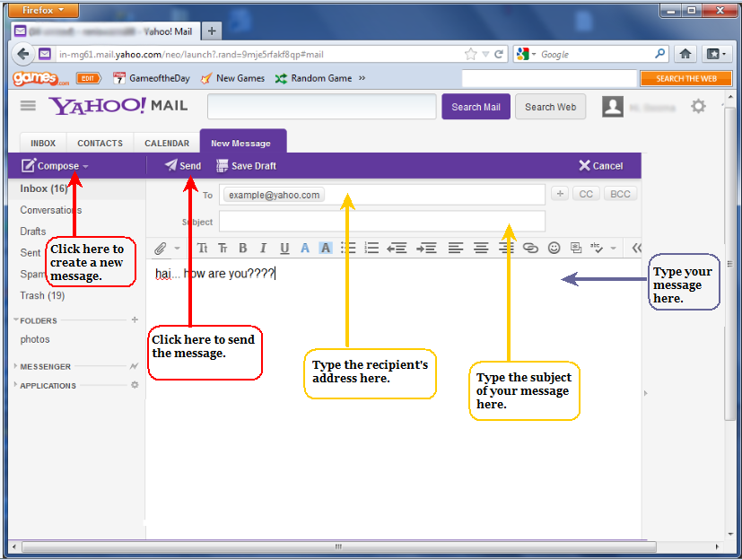Decrease the paragraph indent
Screen dimensions: 742x560
(x=397, y=248)
